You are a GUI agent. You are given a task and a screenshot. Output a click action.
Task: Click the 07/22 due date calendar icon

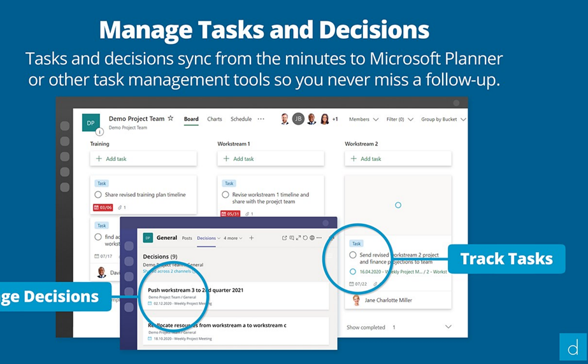(x=352, y=284)
